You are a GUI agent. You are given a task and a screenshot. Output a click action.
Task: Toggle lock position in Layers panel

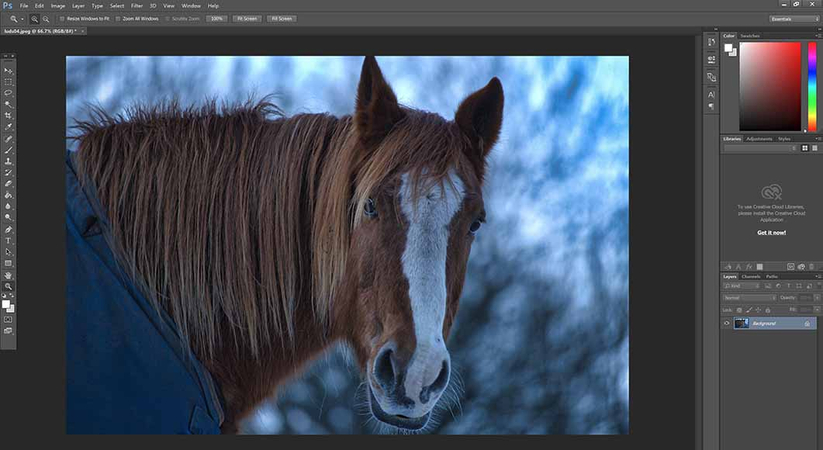tap(758, 310)
